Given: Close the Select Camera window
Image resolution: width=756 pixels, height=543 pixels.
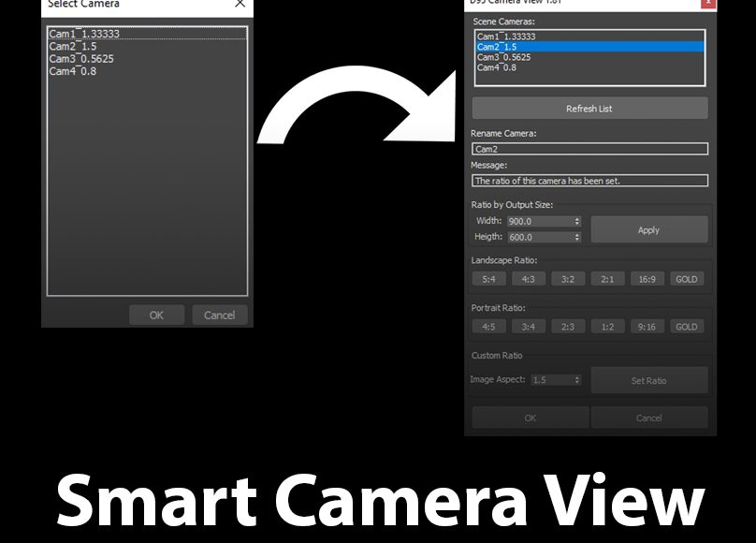Looking at the screenshot, I should 240,4.
